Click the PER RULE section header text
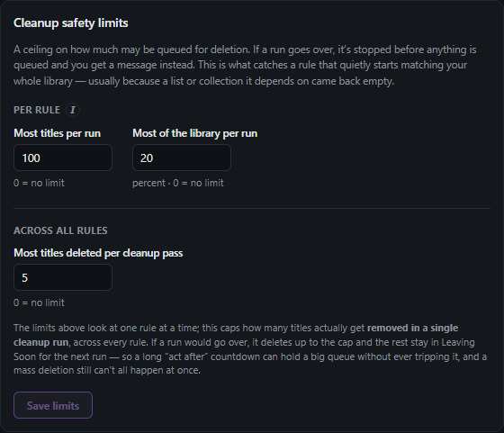The height and width of the screenshot is (433, 504). tap(37, 110)
